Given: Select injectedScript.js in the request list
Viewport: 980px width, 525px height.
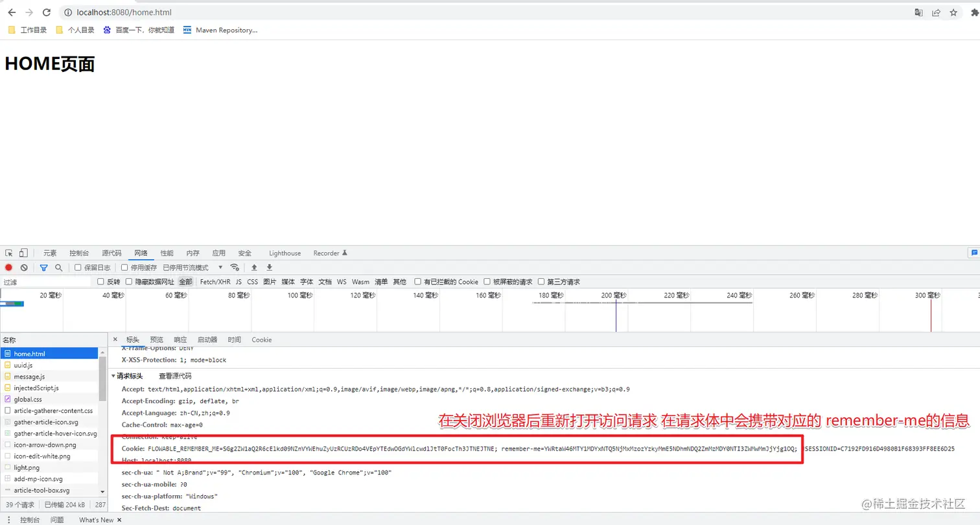Looking at the screenshot, I should click(50, 388).
